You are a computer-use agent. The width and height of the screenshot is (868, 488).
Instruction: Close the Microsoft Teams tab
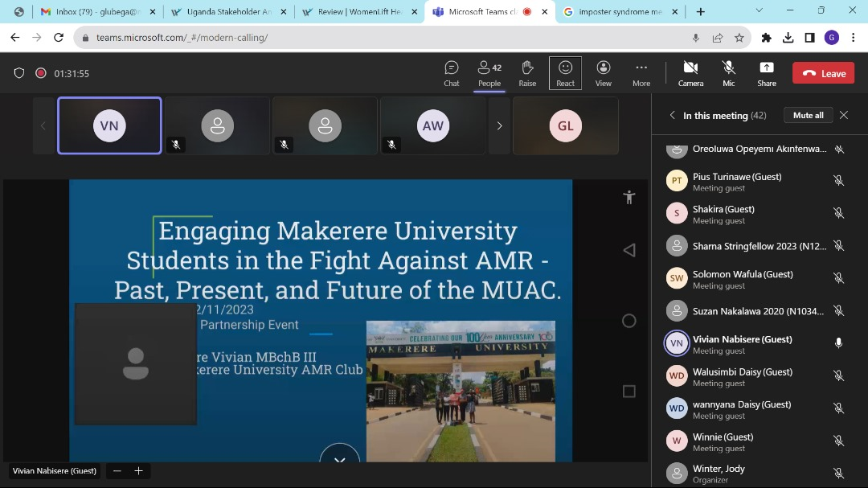545,11
